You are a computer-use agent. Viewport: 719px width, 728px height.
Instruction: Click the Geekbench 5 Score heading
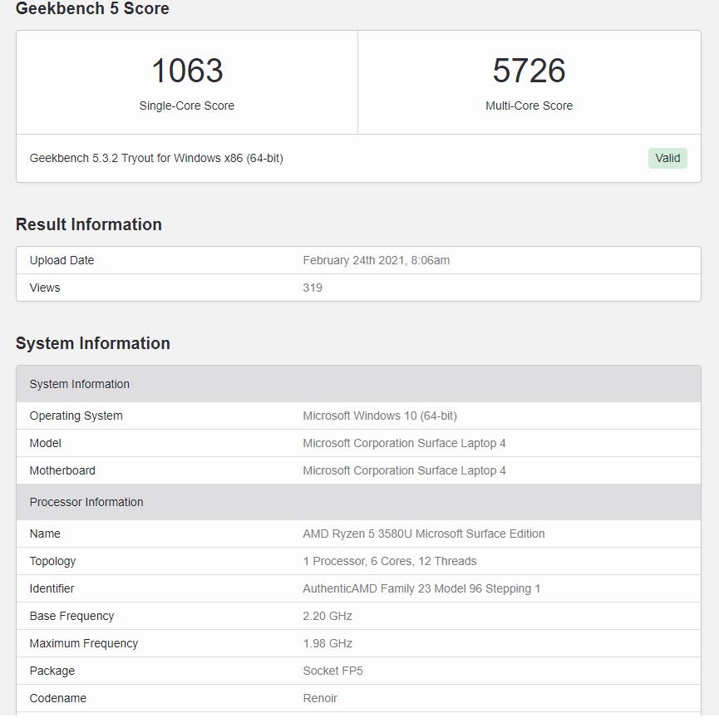(x=92, y=9)
